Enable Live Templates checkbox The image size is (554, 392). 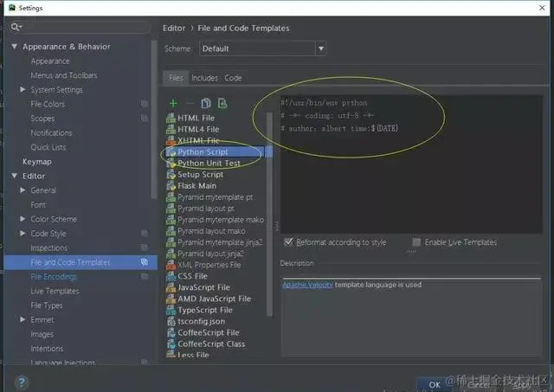pos(416,242)
